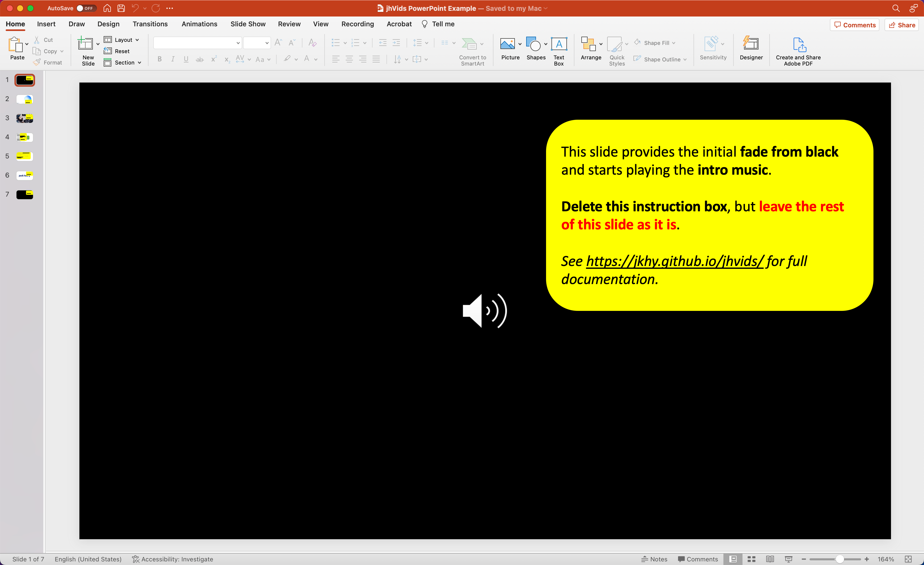Switch to the Slide Show tab
The image size is (924, 565).
pyautogui.click(x=248, y=24)
